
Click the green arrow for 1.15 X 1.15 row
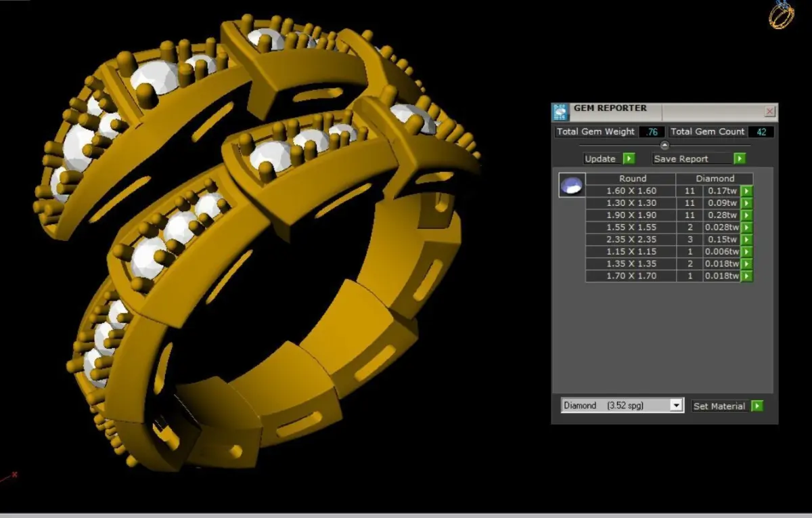[x=746, y=252]
